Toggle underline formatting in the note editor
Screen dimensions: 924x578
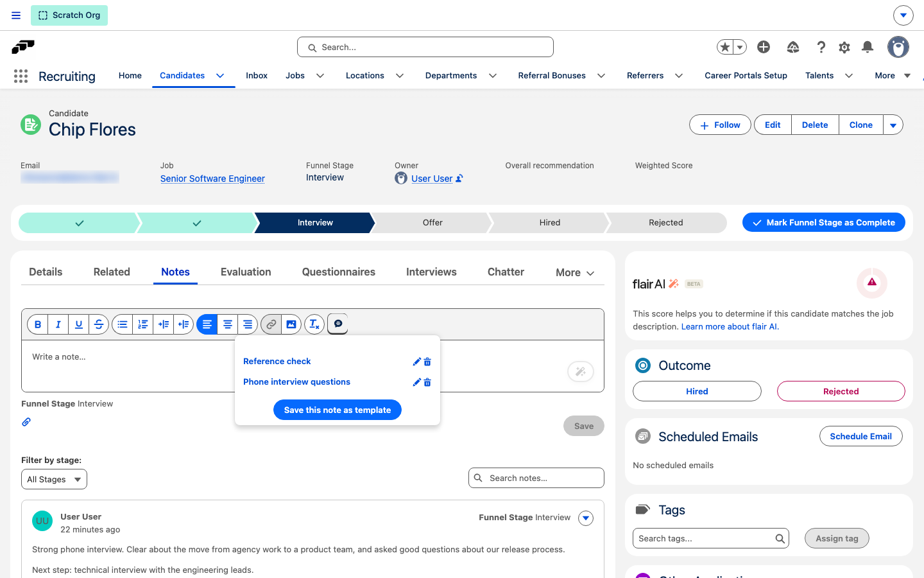coord(79,324)
